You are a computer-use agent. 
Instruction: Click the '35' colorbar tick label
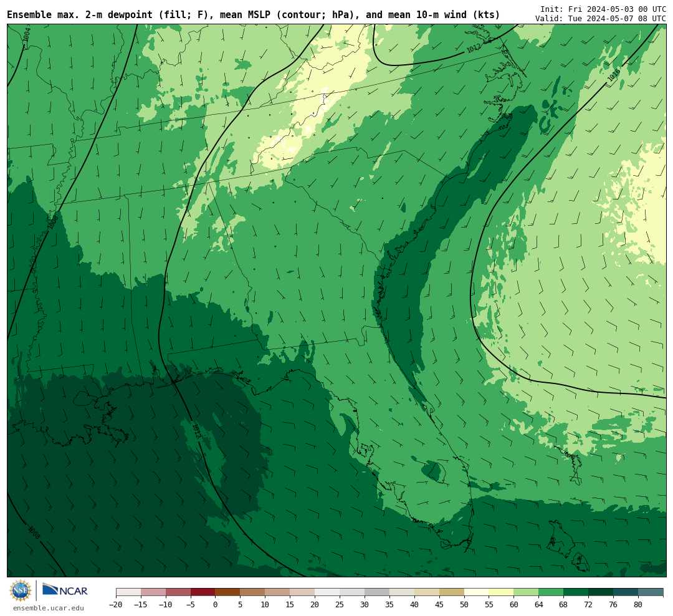pos(389,605)
